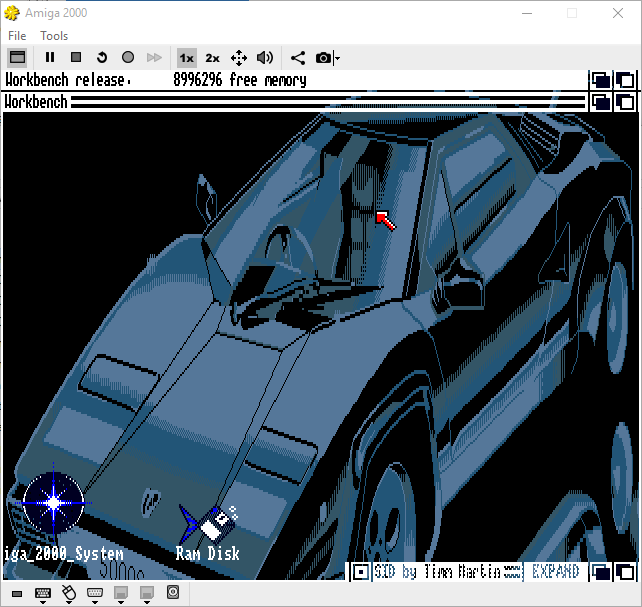The width and height of the screenshot is (642, 607).
Task: Open the share icon in toolbar
Action: point(298,58)
